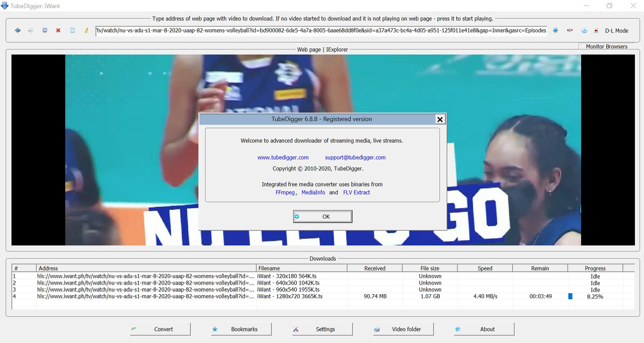Click the address URL input field
Screen dimensions: 644x343
point(321,30)
